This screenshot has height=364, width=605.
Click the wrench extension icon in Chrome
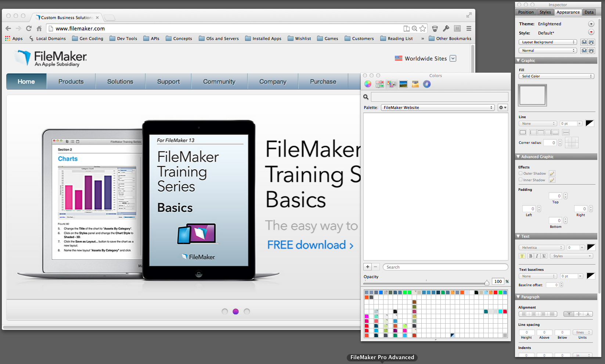(x=446, y=28)
